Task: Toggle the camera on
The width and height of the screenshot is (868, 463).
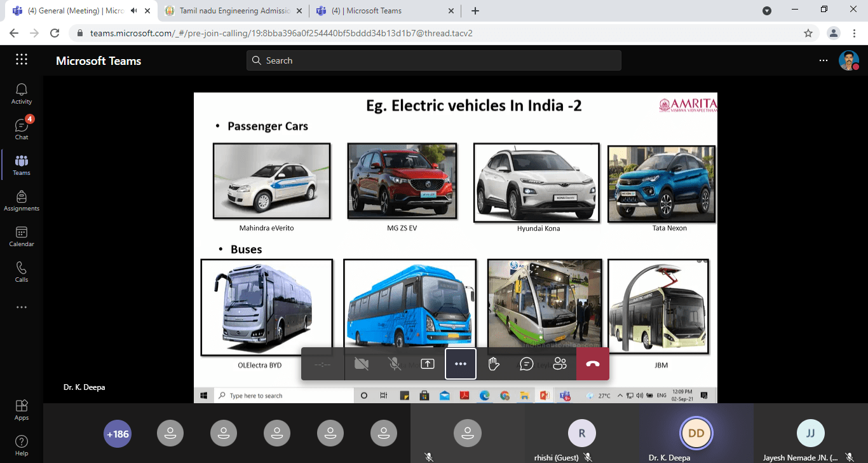Action: click(x=362, y=364)
